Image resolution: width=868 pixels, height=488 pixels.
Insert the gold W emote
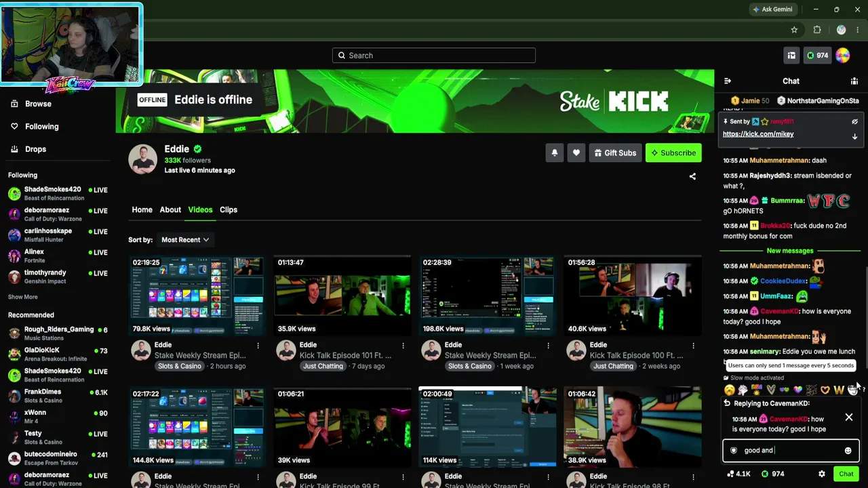(839, 390)
